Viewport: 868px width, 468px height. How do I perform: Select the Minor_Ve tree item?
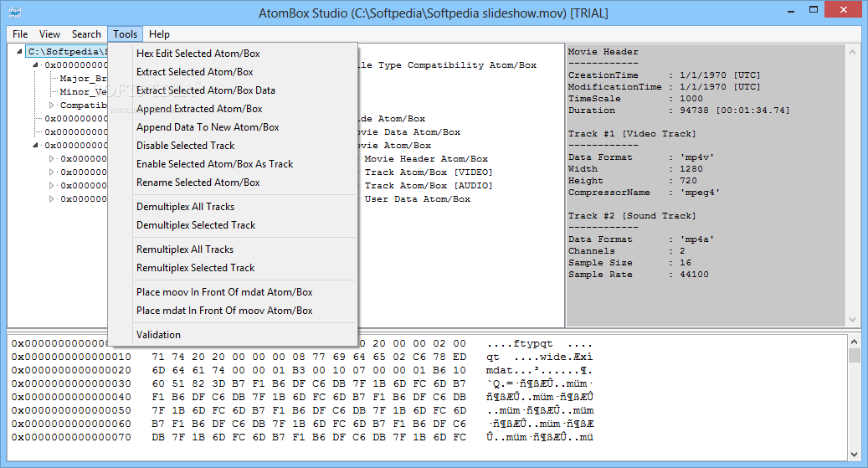point(83,92)
